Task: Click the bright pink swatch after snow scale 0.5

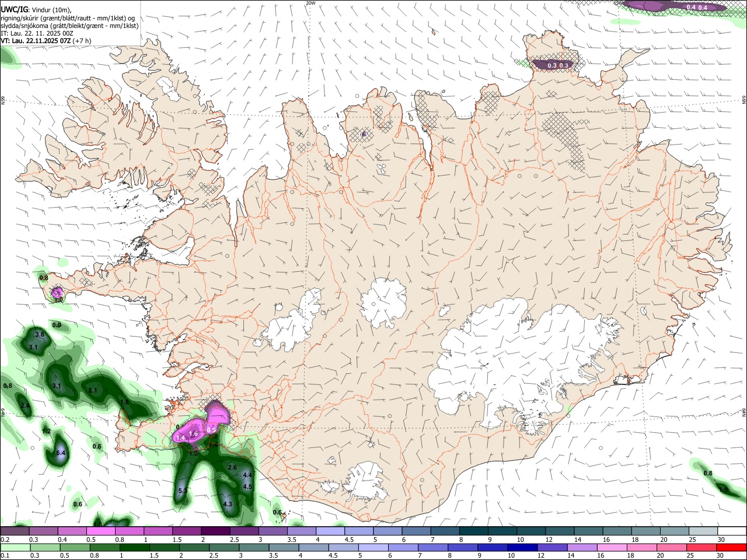Action: tap(100, 531)
